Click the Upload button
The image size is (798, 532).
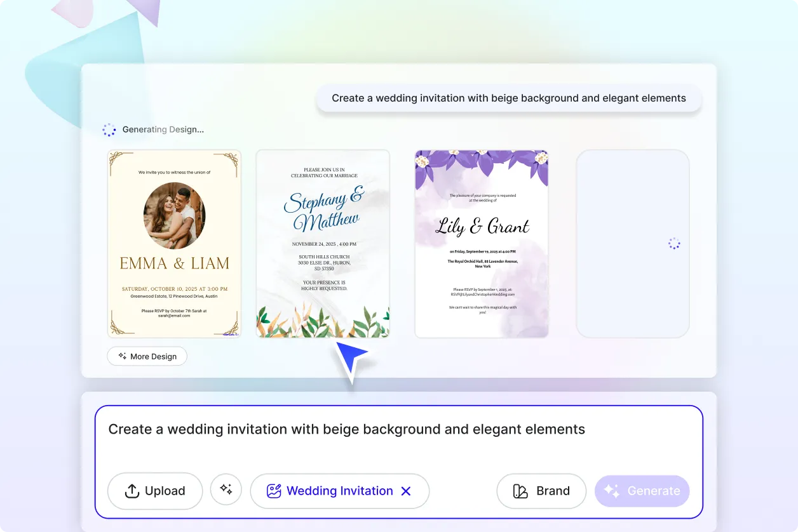[155, 491]
